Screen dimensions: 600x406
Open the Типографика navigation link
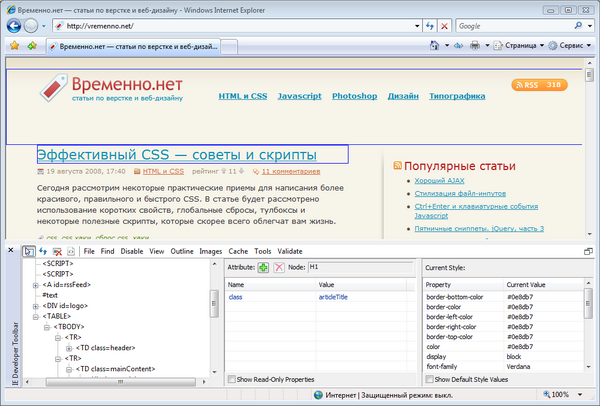click(x=457, y=96)
